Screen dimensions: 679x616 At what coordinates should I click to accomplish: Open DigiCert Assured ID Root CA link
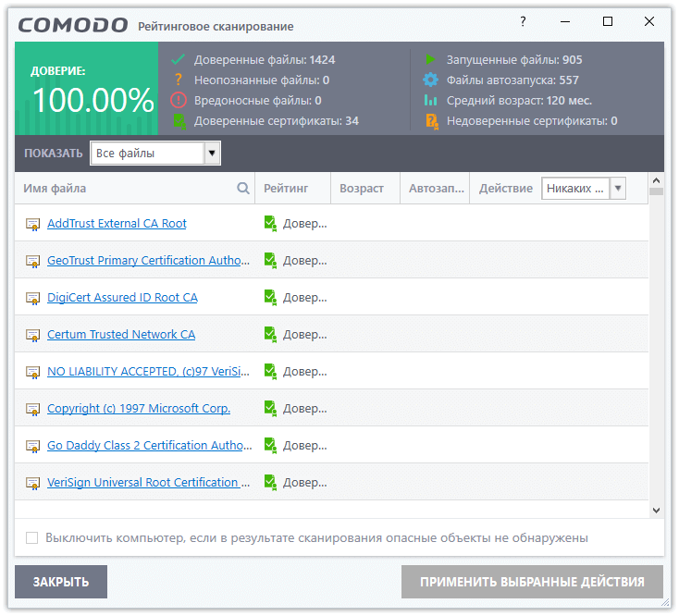pos(122,298)
